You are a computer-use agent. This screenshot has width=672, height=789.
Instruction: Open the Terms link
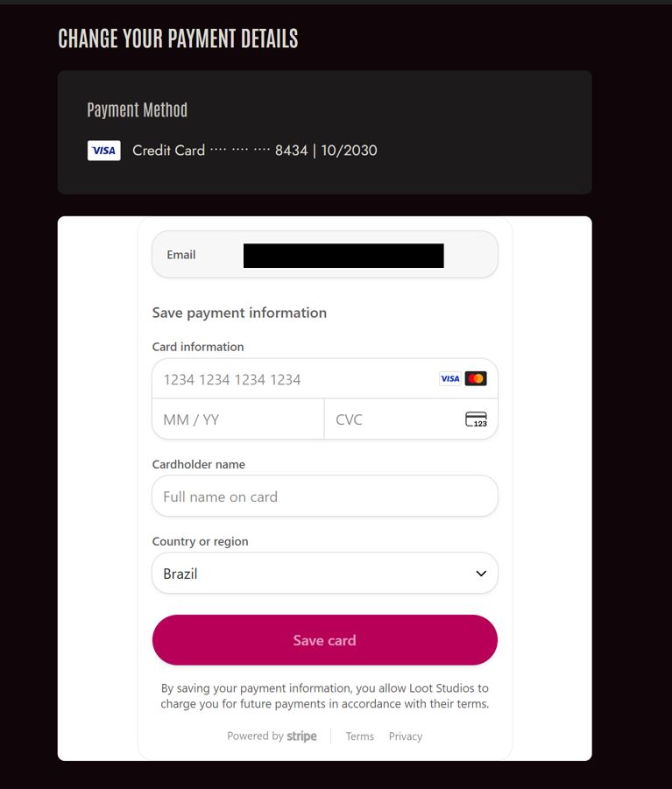click(360, 736)
